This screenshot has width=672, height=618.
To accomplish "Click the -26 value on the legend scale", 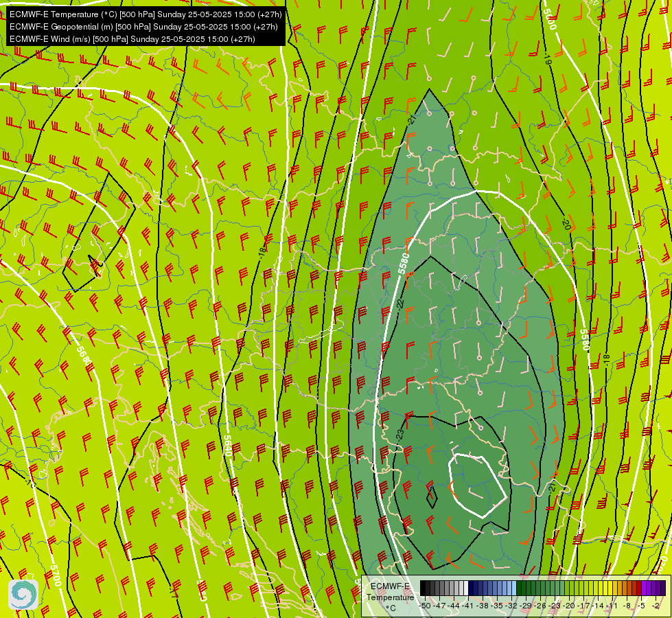I will point(541,606).
